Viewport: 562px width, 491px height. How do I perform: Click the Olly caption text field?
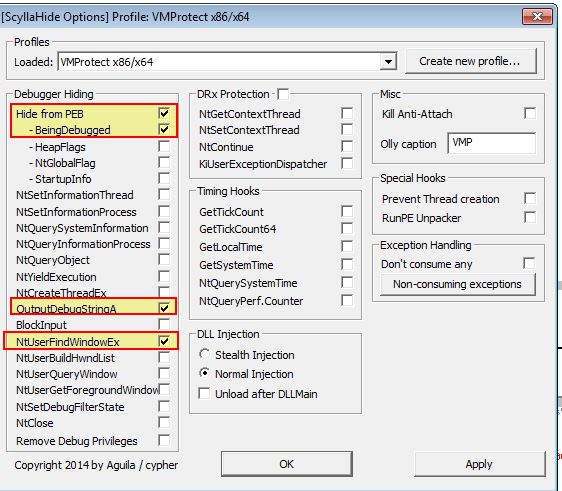492,143
